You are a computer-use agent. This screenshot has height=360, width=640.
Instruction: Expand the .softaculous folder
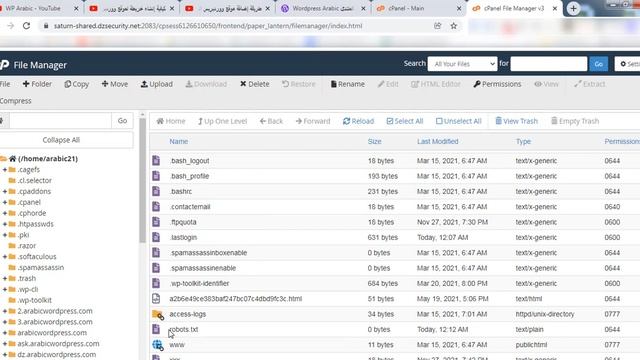tap(5, 257)
